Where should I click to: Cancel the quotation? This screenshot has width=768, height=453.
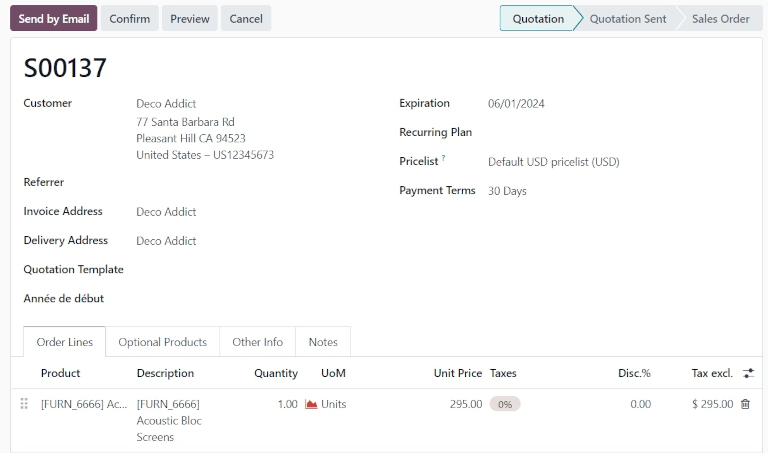(x=246, y=19)
